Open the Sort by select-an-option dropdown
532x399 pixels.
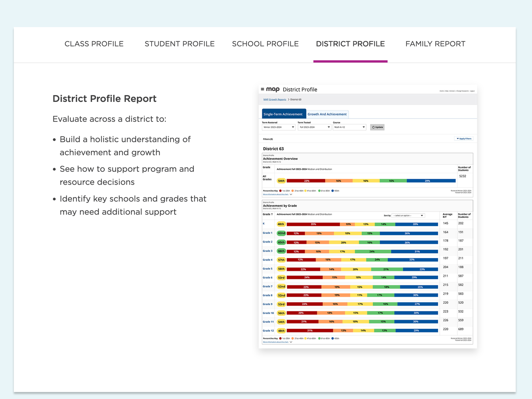[408, 216]
